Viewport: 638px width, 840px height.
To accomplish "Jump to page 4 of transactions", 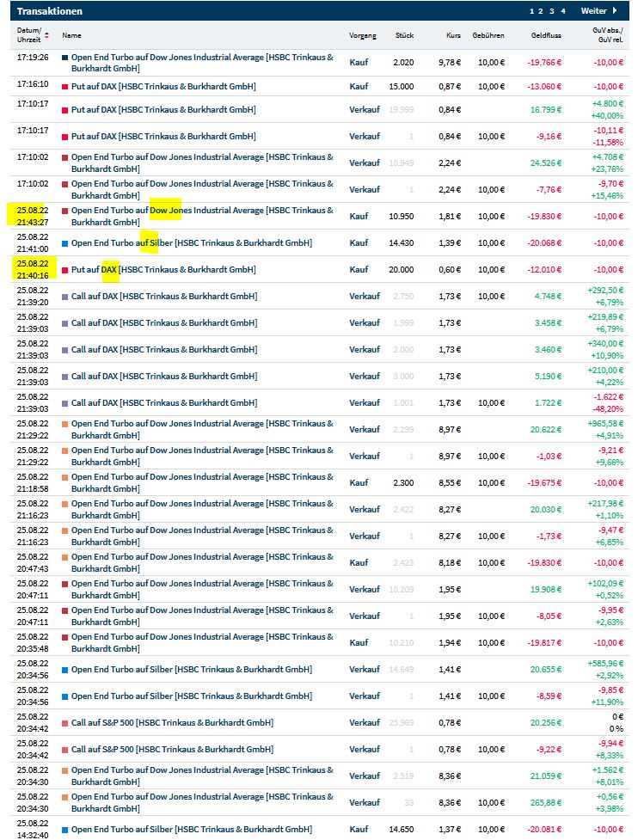I will tap(563, 11).
